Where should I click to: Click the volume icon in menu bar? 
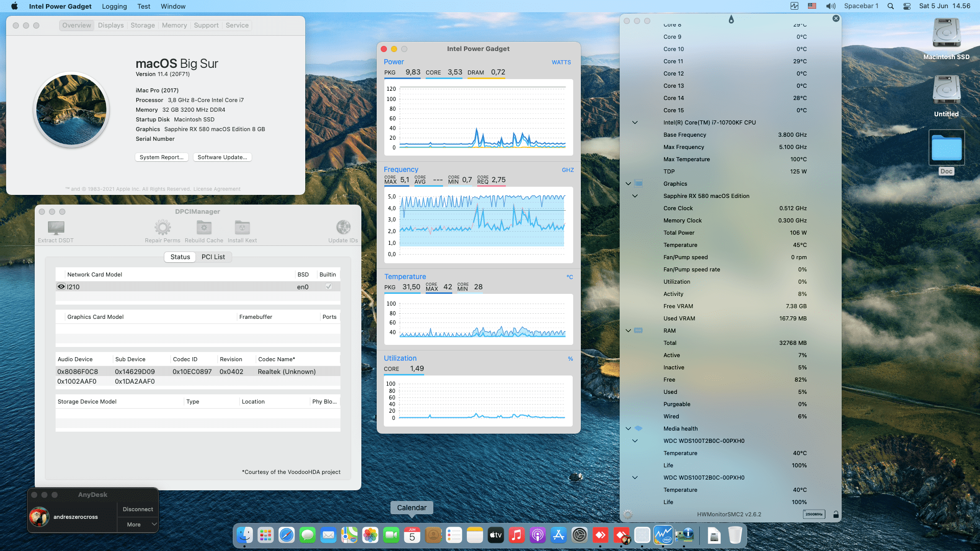[830, 6]
